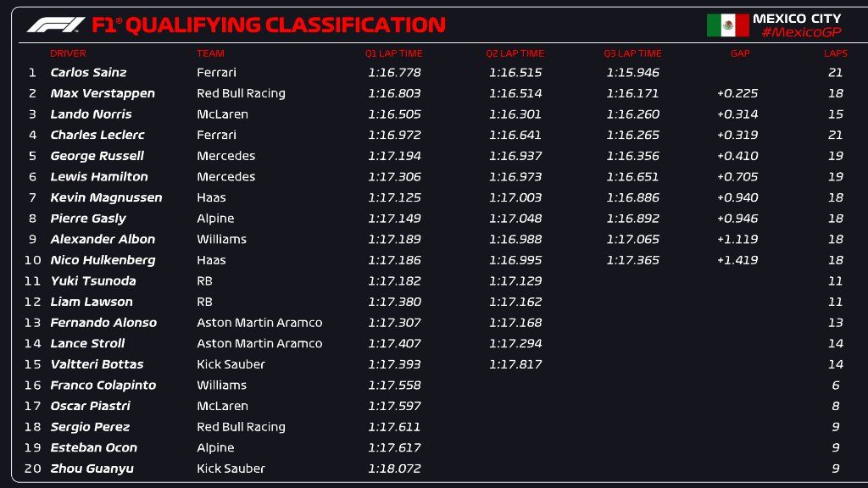
Task: Click Valtteri Bottas's Q2 time 1:17.817
Action: click(515, 364)
